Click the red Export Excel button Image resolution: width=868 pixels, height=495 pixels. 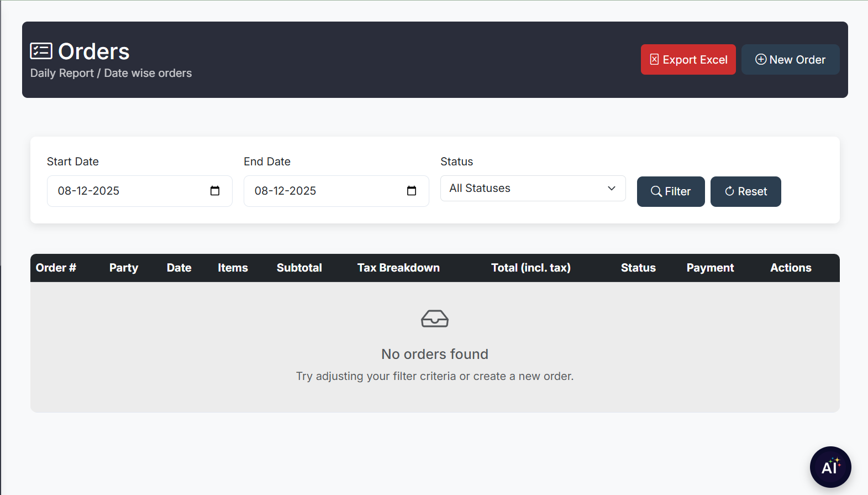click(x=688, y=60)
